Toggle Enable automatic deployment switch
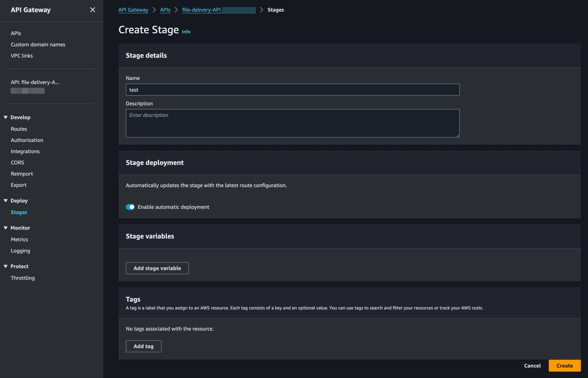 (130, 207)
